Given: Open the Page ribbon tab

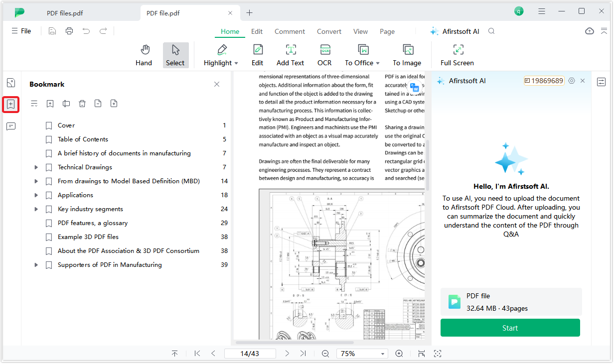Looking at the screenshot, I should 387,31.
